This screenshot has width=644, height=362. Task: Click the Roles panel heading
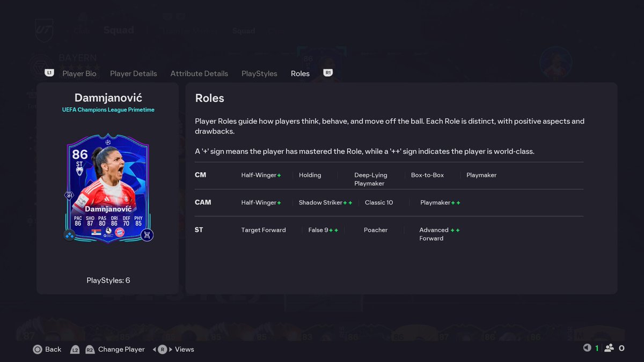coord(210,98)
